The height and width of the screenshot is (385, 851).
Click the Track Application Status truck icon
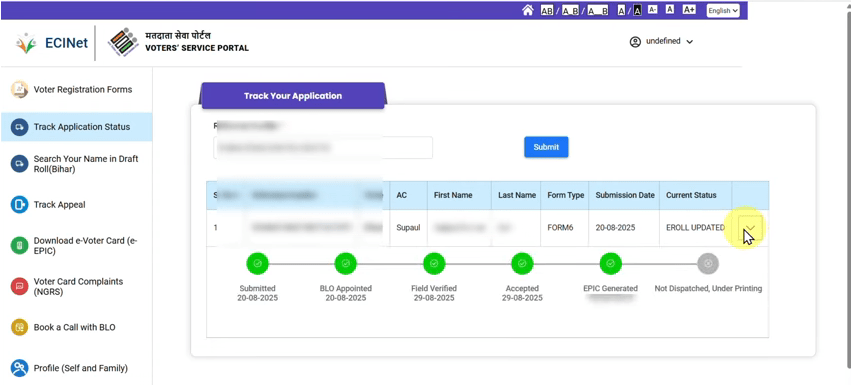[x=20, y=127]
